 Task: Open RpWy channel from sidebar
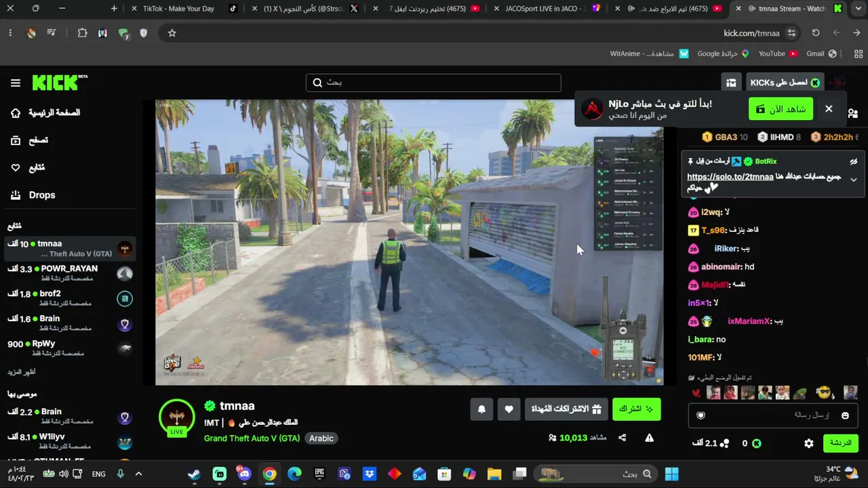point(70,348)
